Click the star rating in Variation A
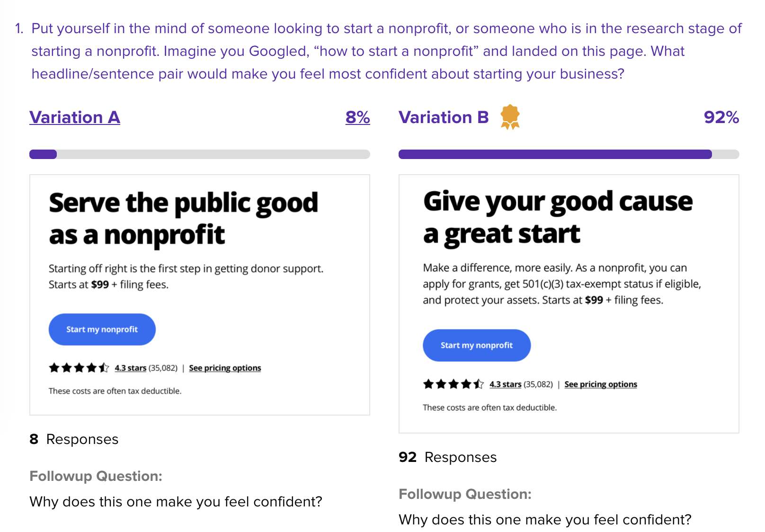The height and width of the screenshot is (532, 765). coord(79,368)
